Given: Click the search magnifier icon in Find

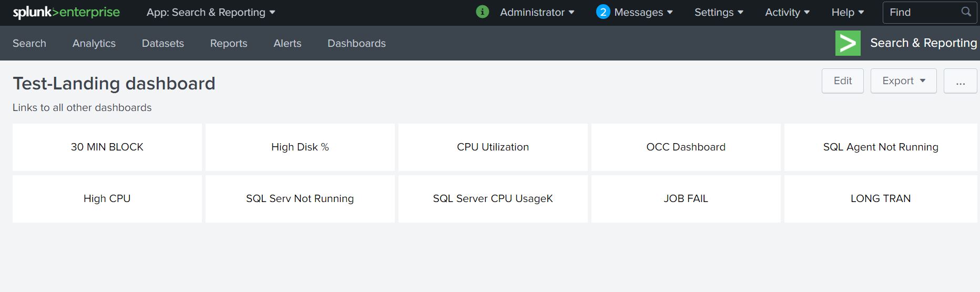Looking at the screenshot, I should [966, 12].
